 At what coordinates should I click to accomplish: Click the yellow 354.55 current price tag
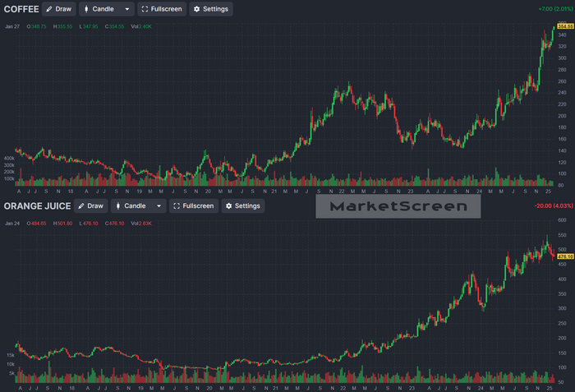(565, 26)
